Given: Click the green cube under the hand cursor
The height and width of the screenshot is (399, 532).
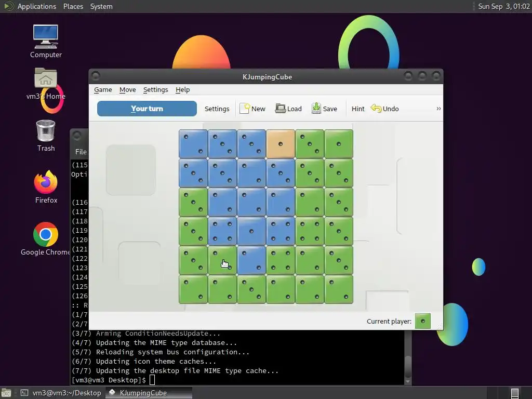Looking at the screenshot, I should pos(222,260).
